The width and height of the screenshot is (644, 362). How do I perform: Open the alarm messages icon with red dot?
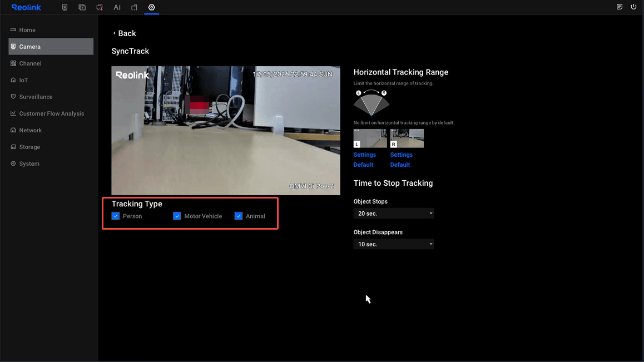pos(100,7)
